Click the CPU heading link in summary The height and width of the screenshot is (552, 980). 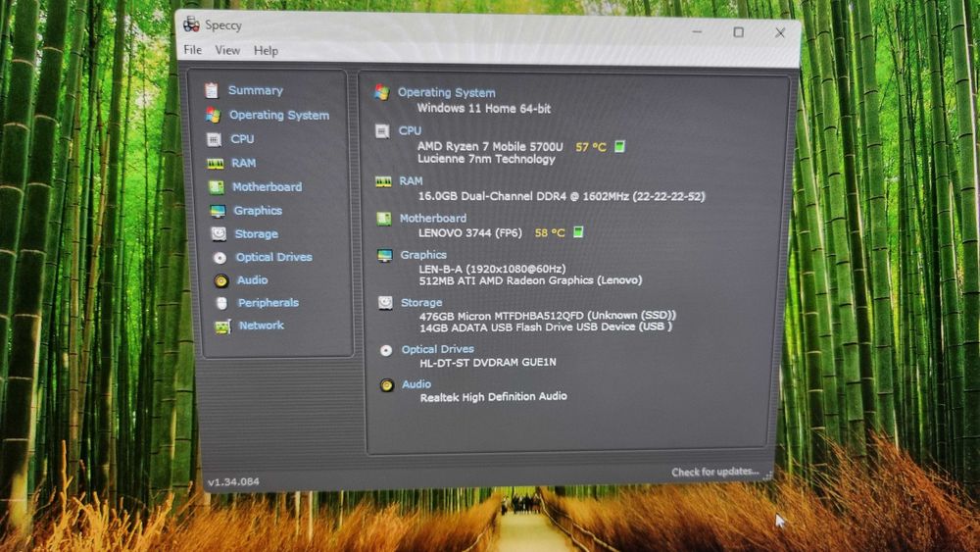point(410,130)
